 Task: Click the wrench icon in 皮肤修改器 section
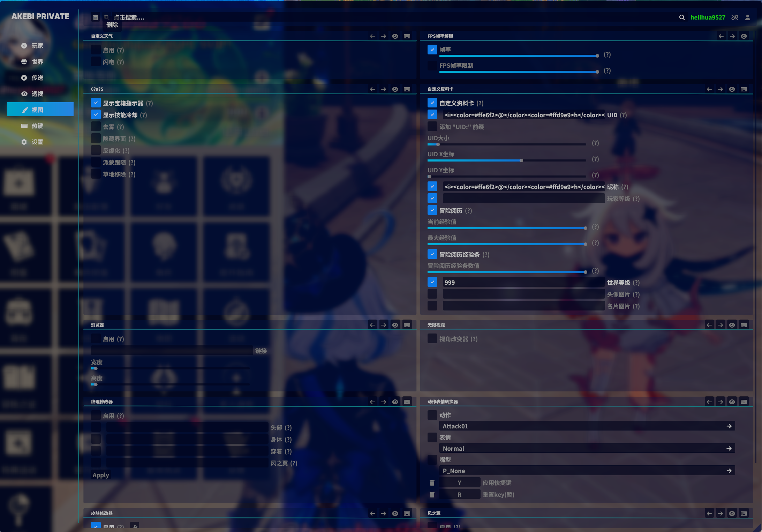pyautogui.click(x=135, y=525)
